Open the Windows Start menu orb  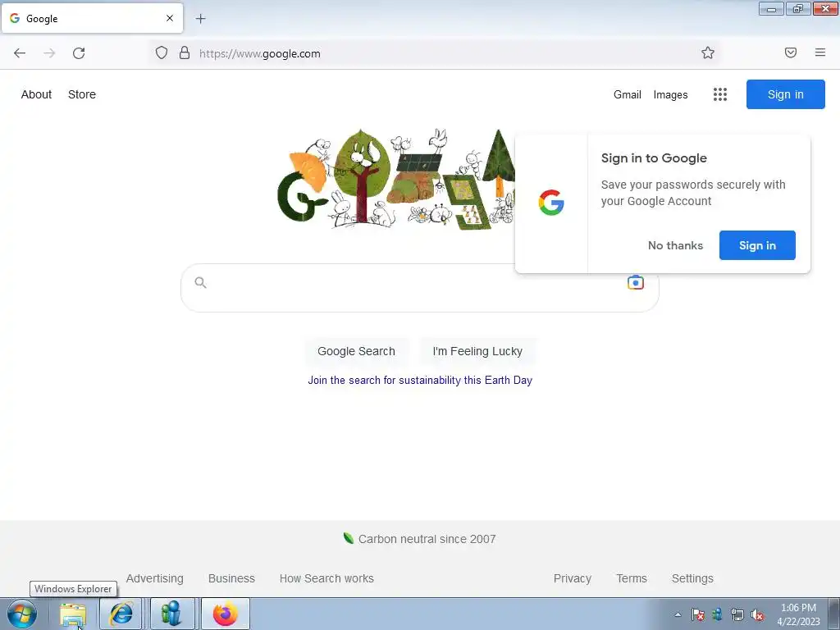coord(22,614)
